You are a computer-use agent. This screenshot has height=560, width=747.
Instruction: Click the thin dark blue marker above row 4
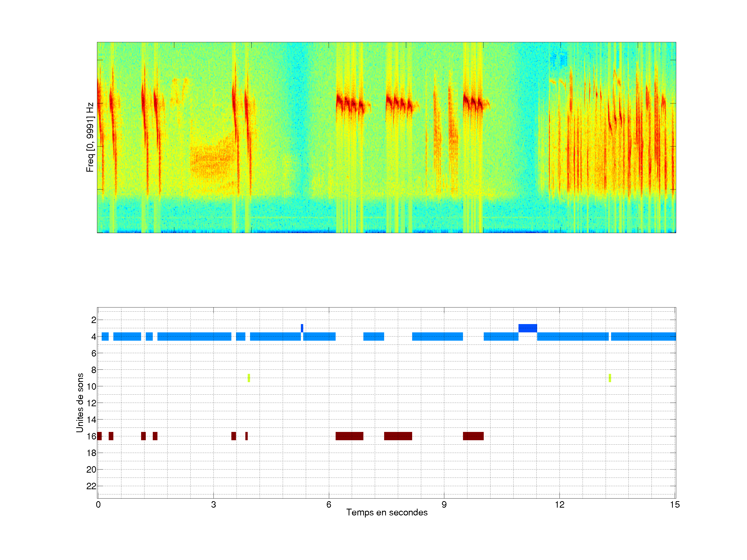tap(302, 328)
